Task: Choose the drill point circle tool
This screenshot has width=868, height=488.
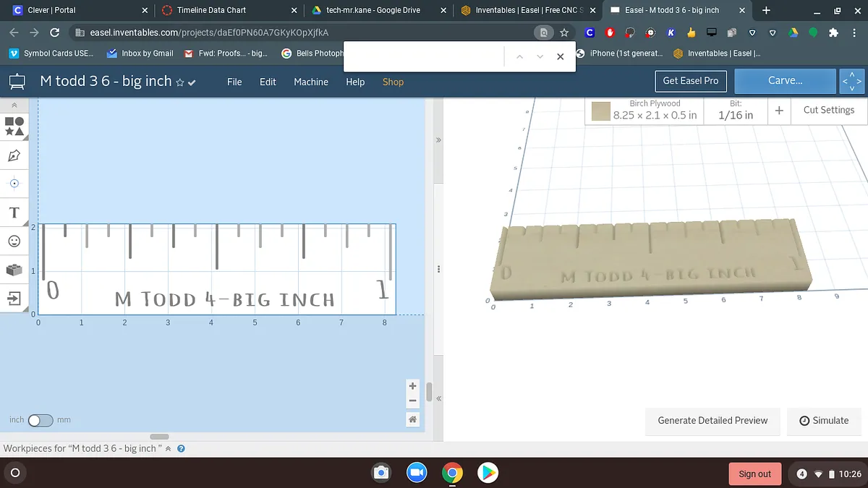Action: click(x=14, y=184)
